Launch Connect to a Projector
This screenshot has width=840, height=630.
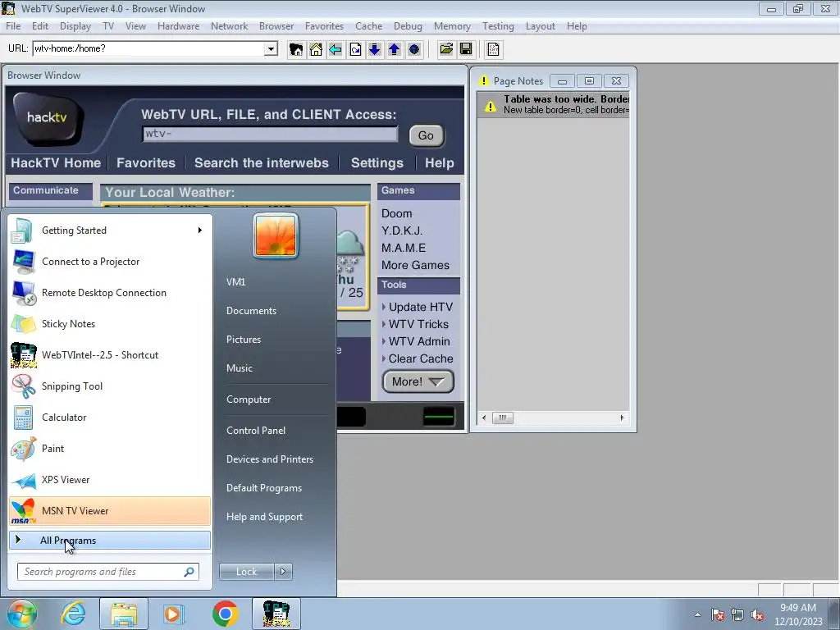point(110,262)
